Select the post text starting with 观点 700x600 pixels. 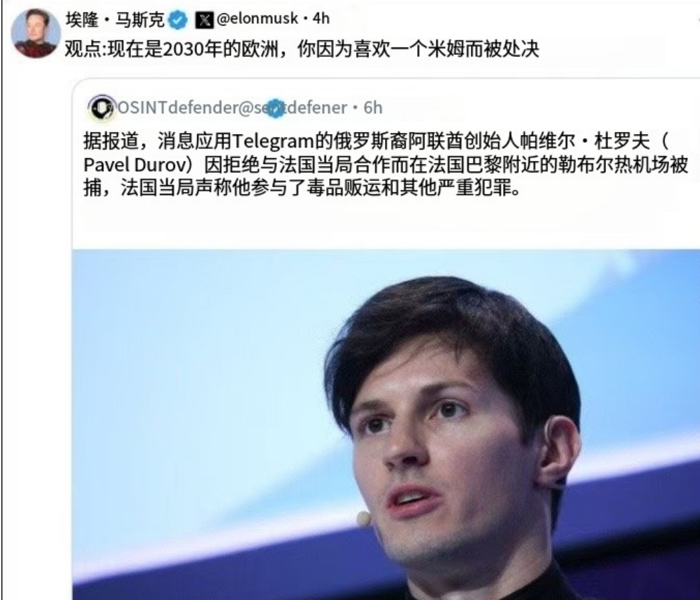pos(302,49)
